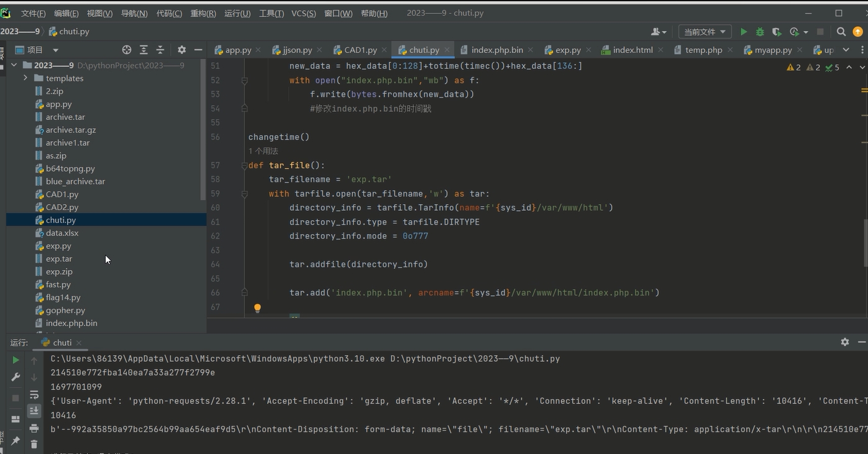Open the VCS(S) menu
Viewport: 868px width, 454px height.
coord(304,13)
